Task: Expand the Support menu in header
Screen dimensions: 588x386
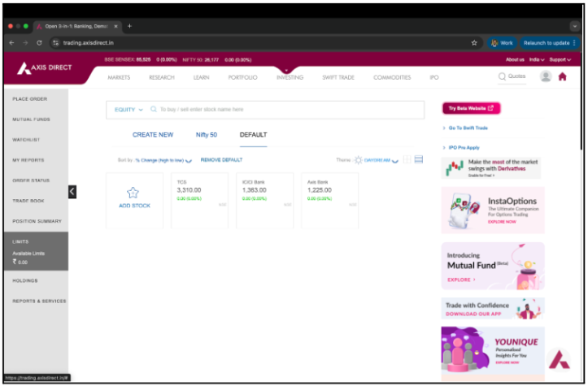Action: [x=560, y=59]
